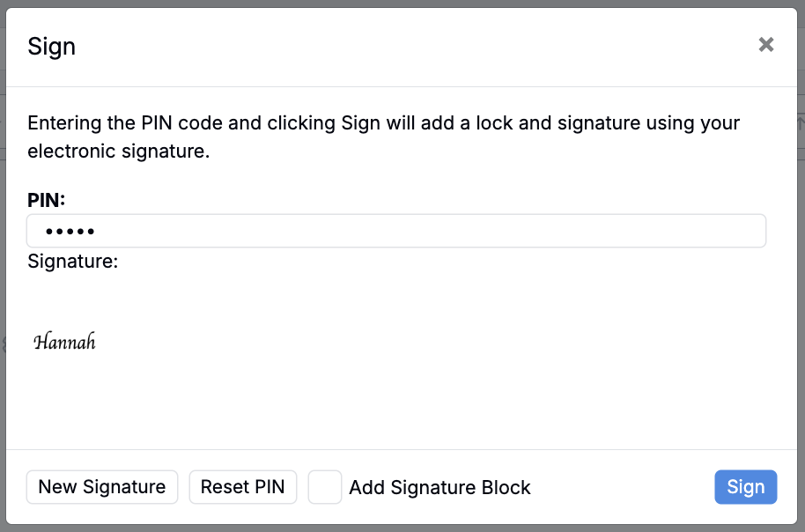
Task: Click the bold "PIN:" field label
Action: 47,200
